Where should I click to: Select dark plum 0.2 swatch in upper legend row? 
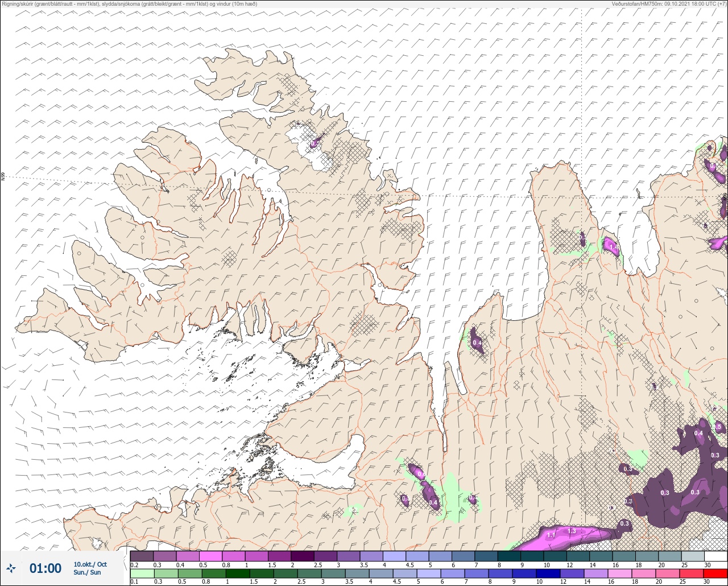[x=142, y=556]
